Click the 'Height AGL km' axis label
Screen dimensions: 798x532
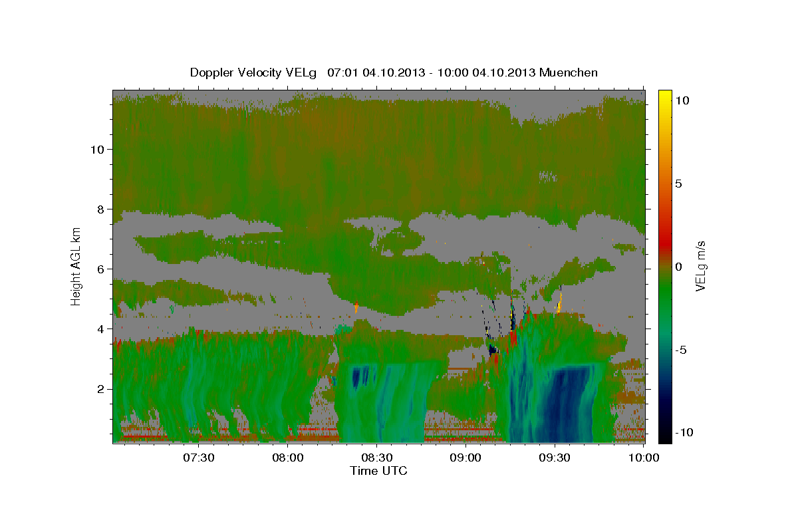pos(76,265)
